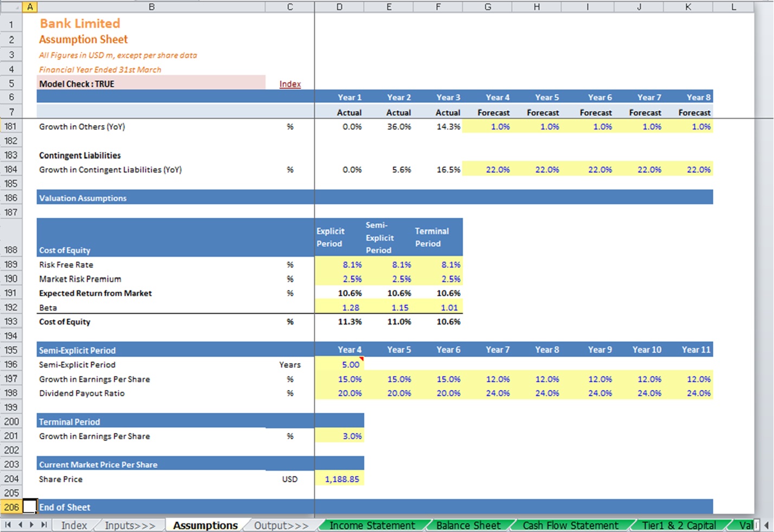Go to next sheet tab navigation arrow
Viewport: 774px width, 532px height.
coord(31,525)
